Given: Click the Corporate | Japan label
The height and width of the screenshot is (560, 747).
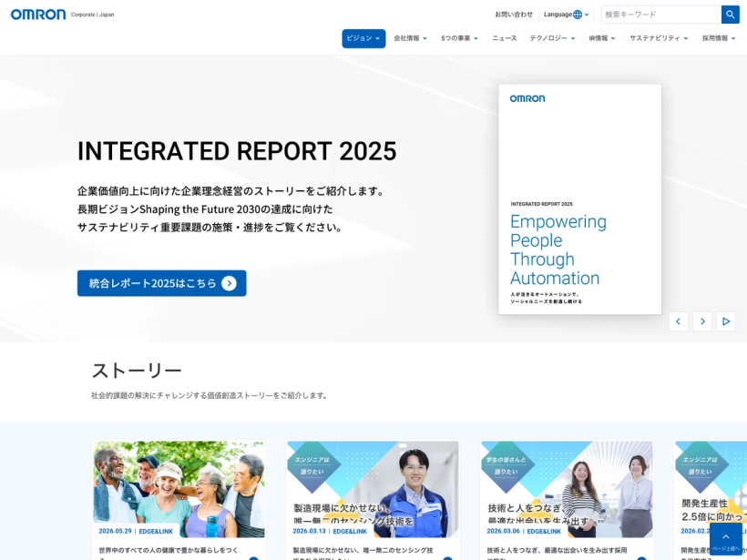Looking at the screenshot, I should coord(92,15).
